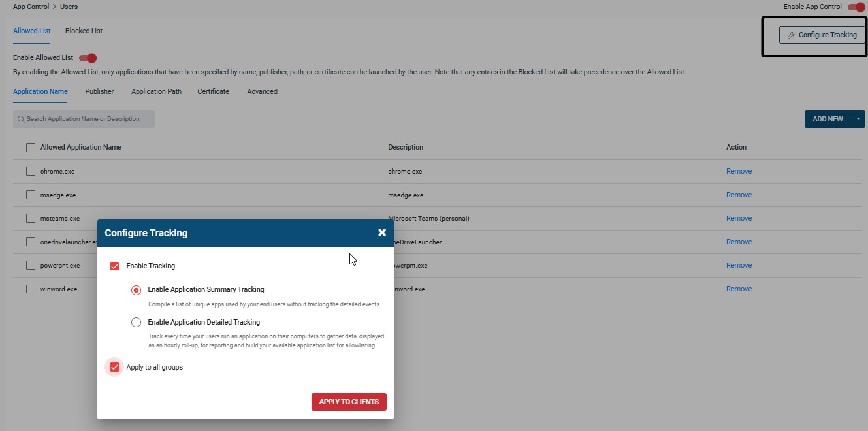Viewport: 868px width, 431px height.
Task: Click the wrench icon on Configure Tracking
Action: point(791,35)
